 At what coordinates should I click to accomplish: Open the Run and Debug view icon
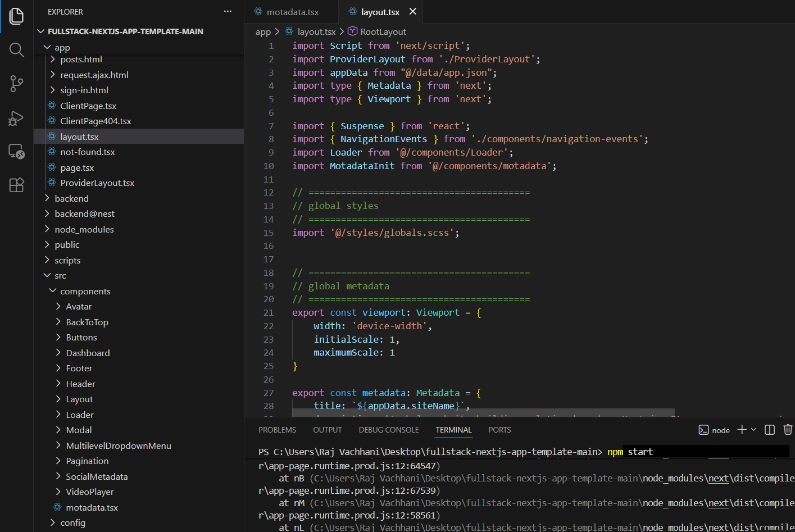(17, 118)
